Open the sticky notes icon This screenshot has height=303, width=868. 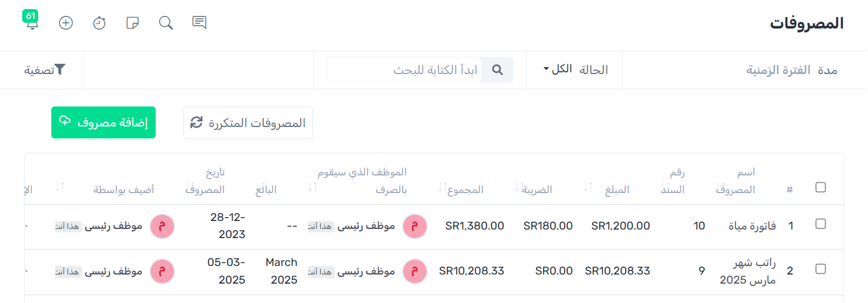click(x=132, y=23)
